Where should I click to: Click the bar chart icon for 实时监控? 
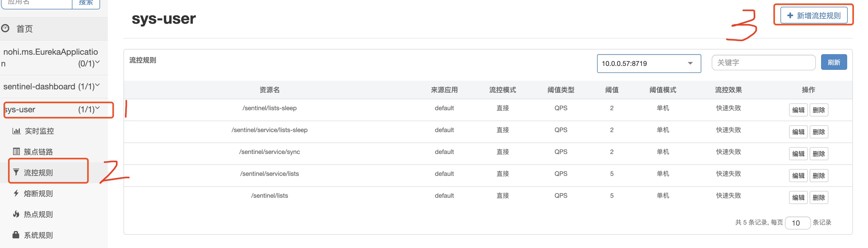click(16, 131)
